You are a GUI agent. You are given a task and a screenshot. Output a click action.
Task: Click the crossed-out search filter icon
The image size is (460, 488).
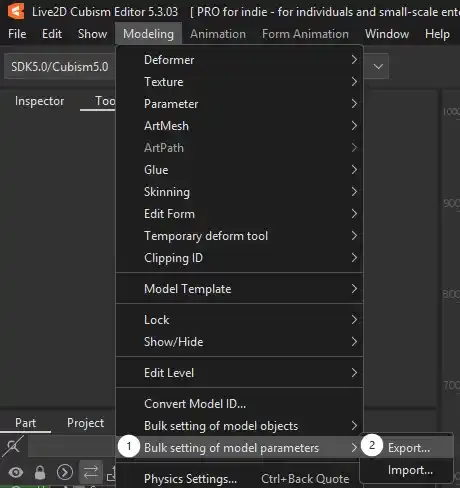pos(13,446)
